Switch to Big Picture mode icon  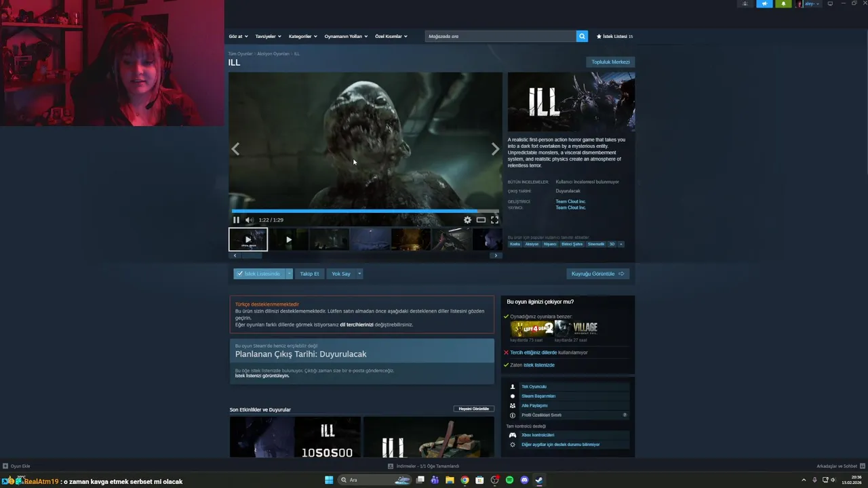tap(830, 3)
